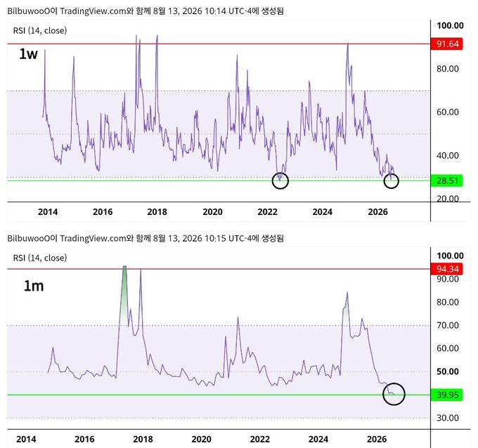Click 80.00 on the monthly chart scale

448,302
